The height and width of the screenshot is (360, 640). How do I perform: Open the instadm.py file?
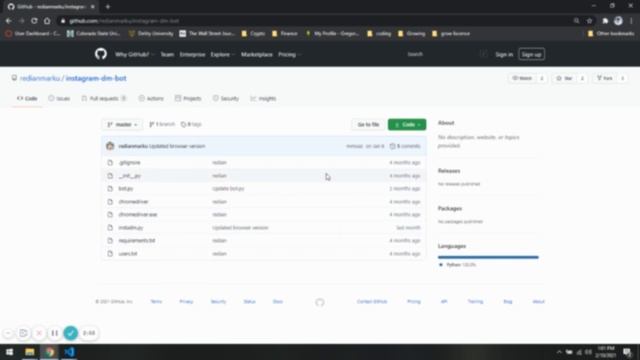click(x=131, y=227)
